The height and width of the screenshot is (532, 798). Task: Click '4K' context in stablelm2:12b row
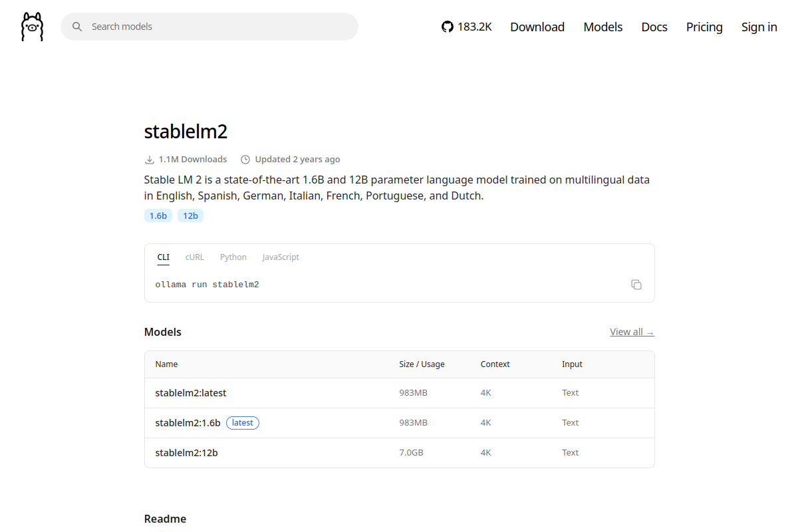[486, 453]
